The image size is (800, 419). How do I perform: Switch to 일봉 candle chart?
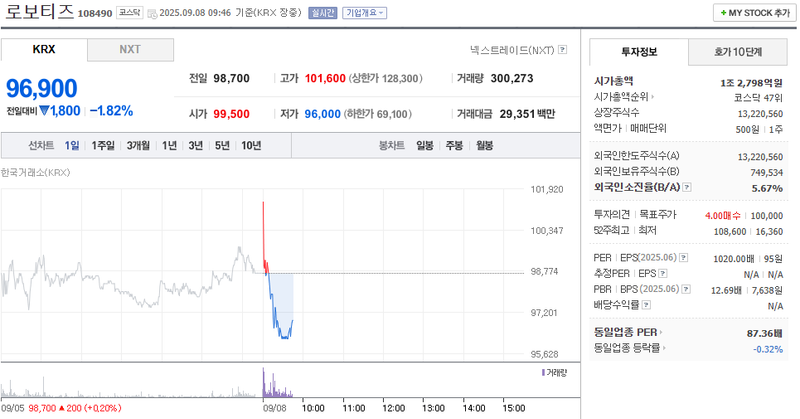(x=424, y=145)
